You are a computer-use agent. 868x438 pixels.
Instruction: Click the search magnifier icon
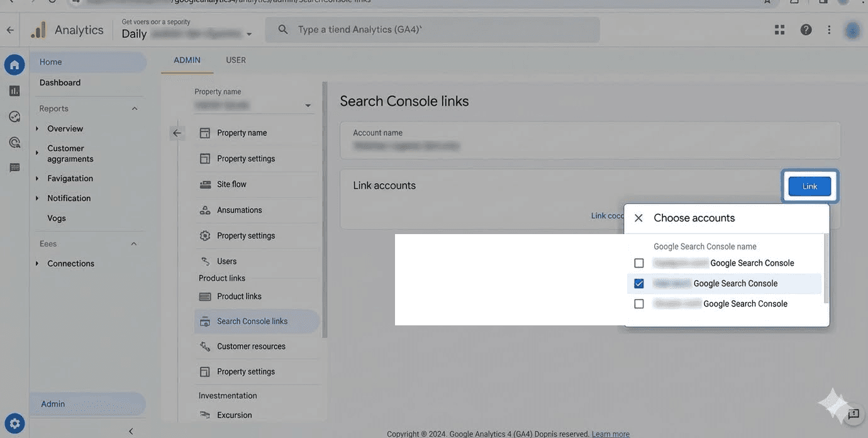tap(283, 30)
